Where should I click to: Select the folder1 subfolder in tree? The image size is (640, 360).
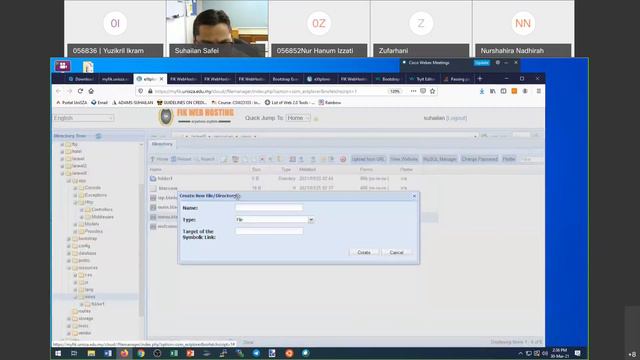tap(98, 304)
